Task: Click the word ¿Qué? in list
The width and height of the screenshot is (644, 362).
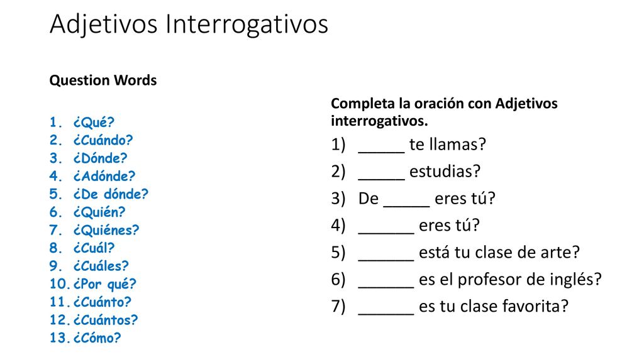Action: pyautogui.click(x=94, y=123)
